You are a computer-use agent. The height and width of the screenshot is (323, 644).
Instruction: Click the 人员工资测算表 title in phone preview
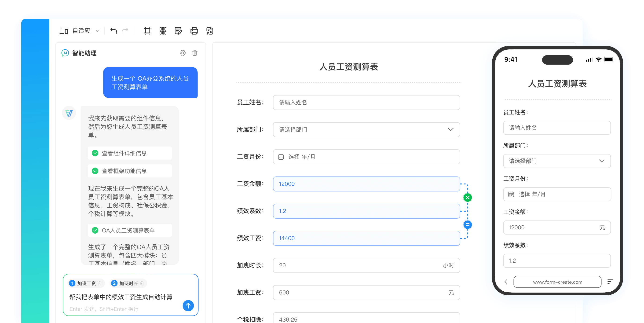click(557, 84)
